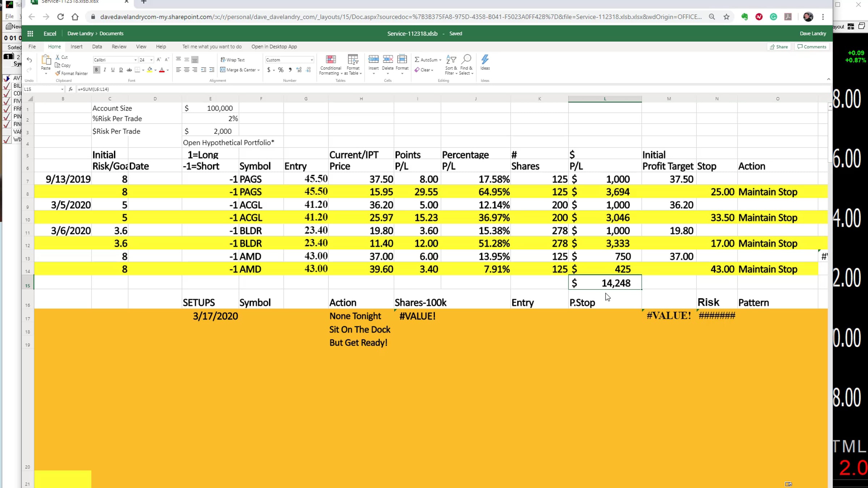Screen dimensions: 868x488
Task: Open the Calibri font name dropdown
Action: [135, 60]
